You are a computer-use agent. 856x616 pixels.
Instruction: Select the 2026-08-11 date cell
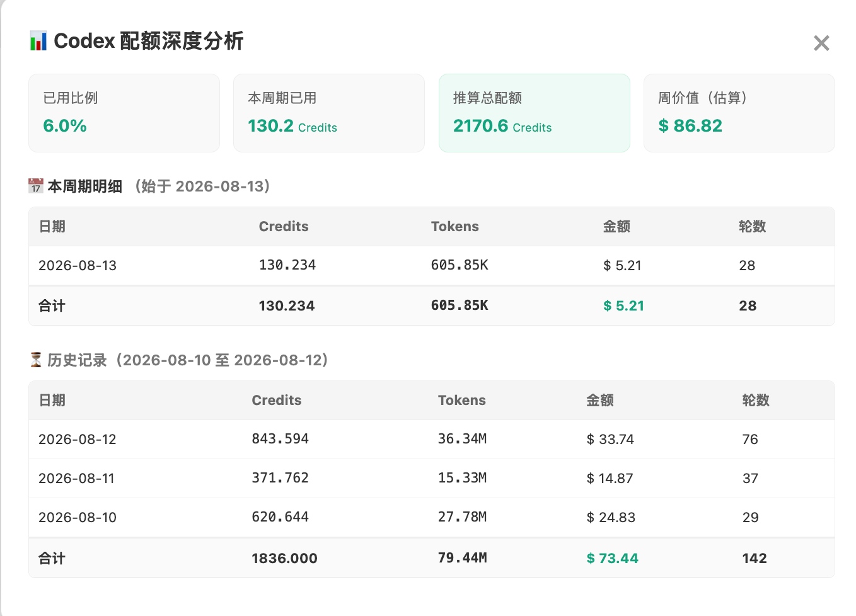[x=77, y=479]
